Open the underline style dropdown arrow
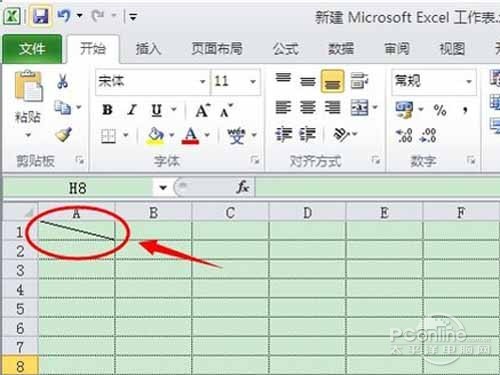The width and height of the screenshot is (500, 375). pos(173,109)
